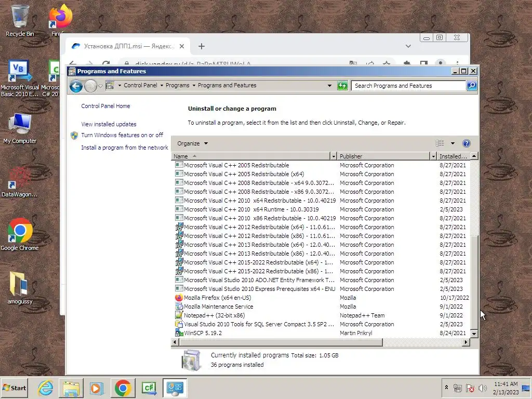Image resolution: width=532 pixels, height=399 pixels.
Task: Click the Control Panel breadcrumb
Action: point(140,86)
